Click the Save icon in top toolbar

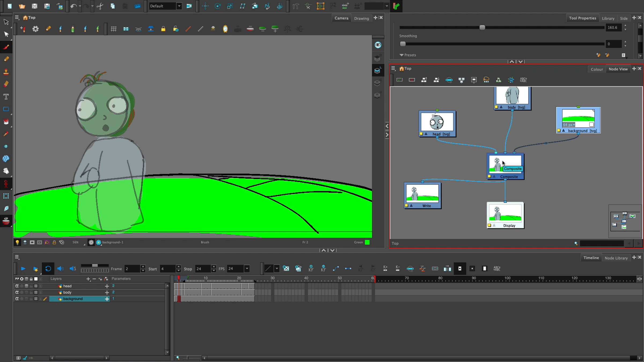[34, 6]
